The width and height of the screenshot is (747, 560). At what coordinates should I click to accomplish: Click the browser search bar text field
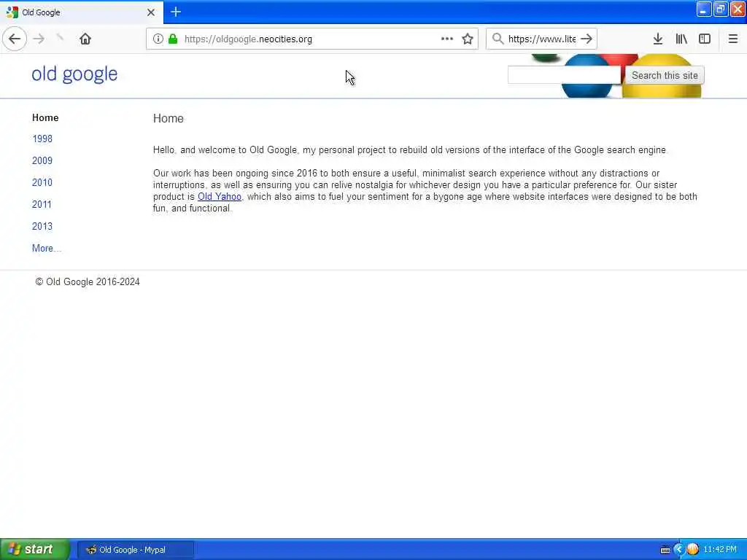pyautogui.click(x=542, y=39)
